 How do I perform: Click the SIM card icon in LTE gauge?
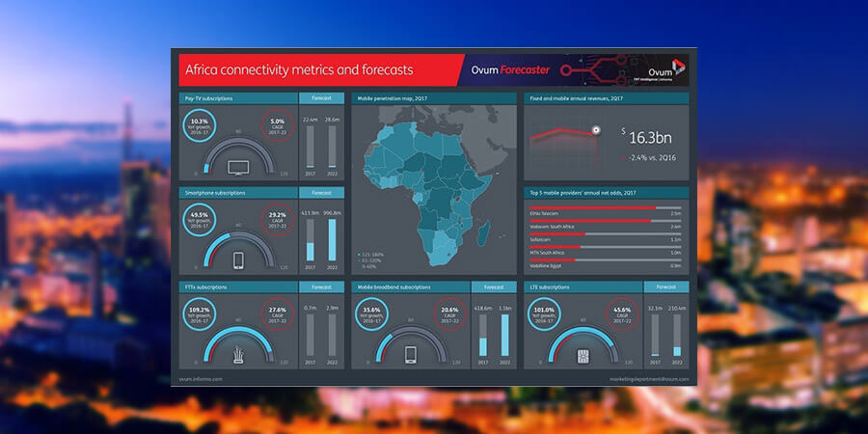click(583, 355)
